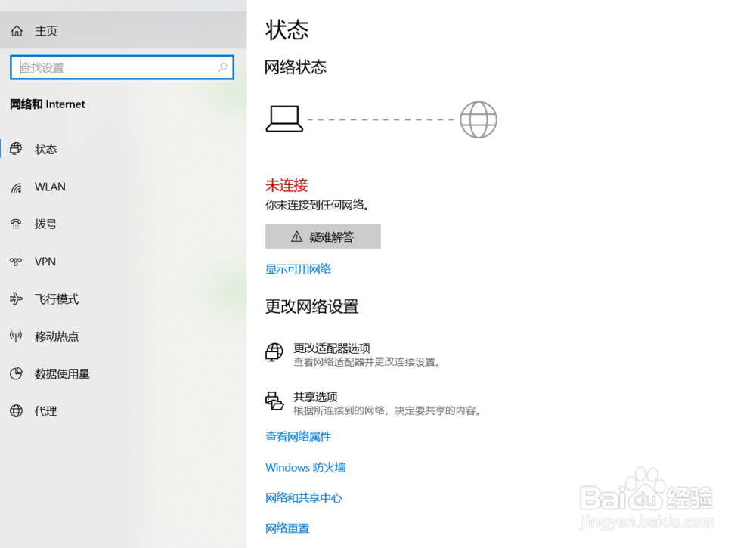Open the 网络重置 reset link

[x=287, y=528]
